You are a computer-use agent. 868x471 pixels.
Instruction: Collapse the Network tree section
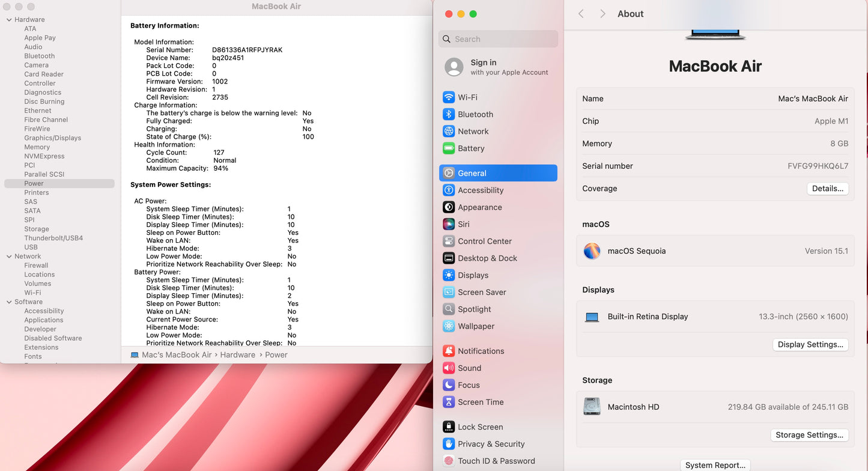(9, 257)
